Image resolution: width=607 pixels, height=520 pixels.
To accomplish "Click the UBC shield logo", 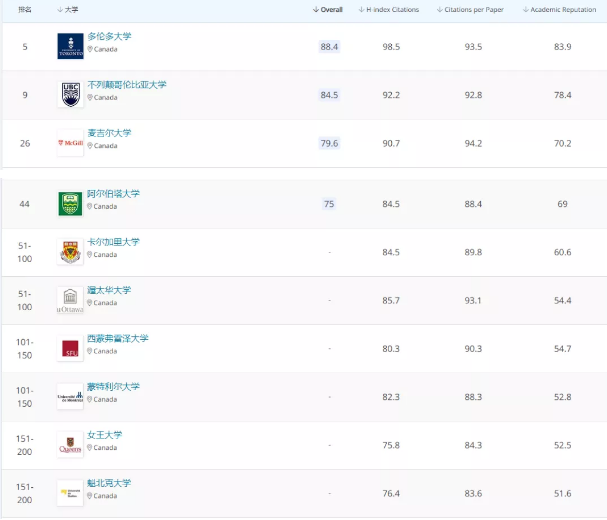I will [70, 94].
